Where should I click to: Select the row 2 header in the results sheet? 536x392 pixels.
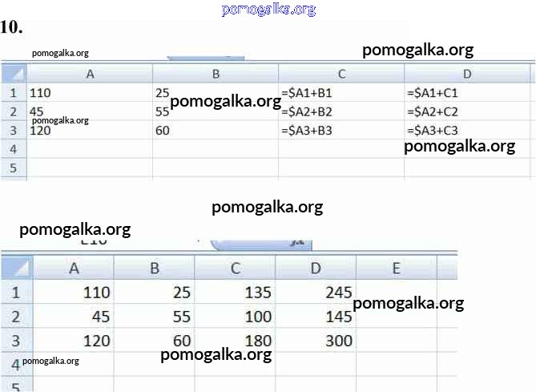click(x=15, y=317)
